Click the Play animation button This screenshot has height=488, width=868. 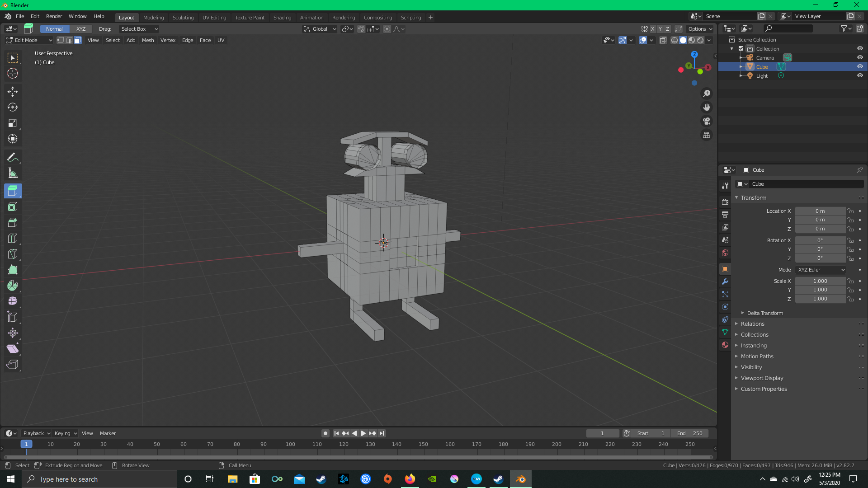[363, 433]
